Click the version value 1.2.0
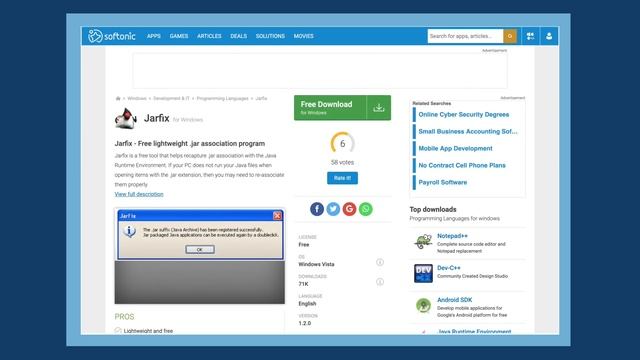640x360 pixels. [304, 323]
